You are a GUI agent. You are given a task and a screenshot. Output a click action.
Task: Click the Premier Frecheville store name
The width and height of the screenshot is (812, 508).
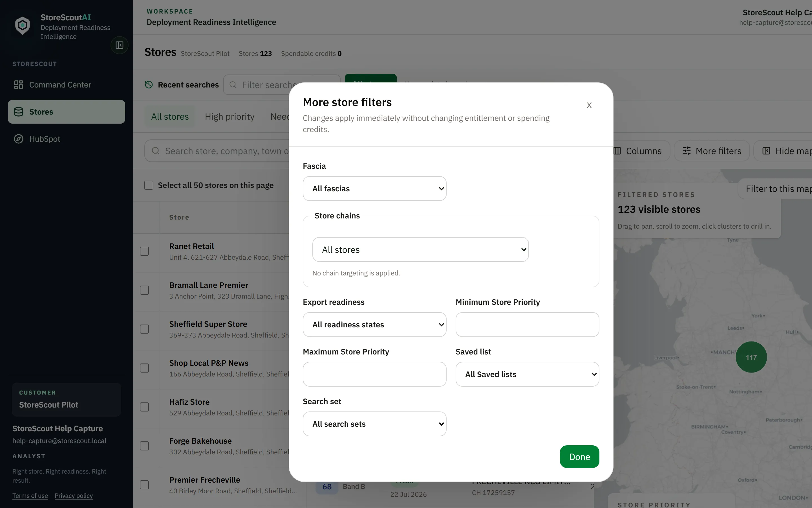coord(205,480)
